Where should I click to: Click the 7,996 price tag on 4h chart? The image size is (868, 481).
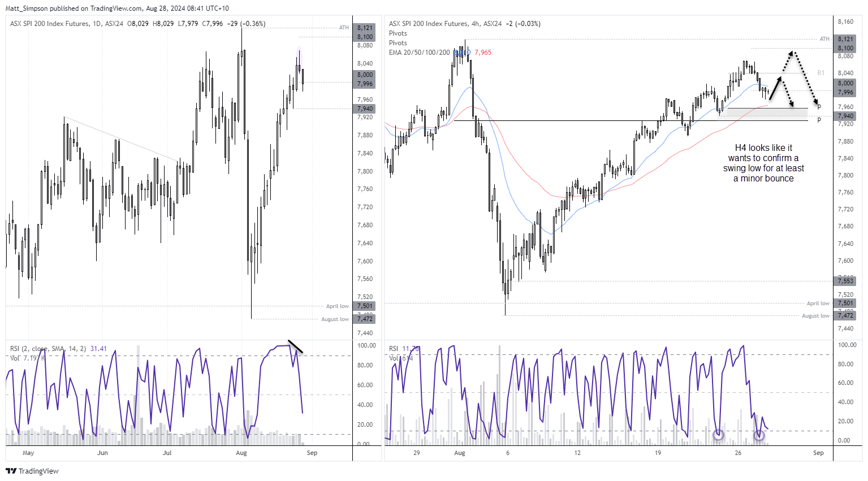tap(845, 92)
